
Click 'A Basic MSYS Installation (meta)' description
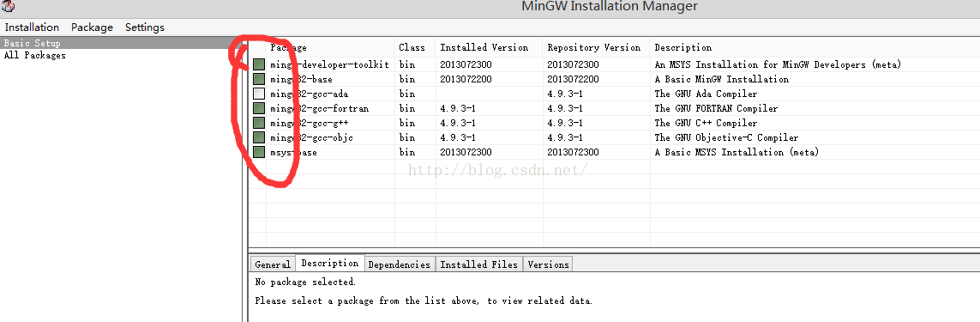[737, 152]
